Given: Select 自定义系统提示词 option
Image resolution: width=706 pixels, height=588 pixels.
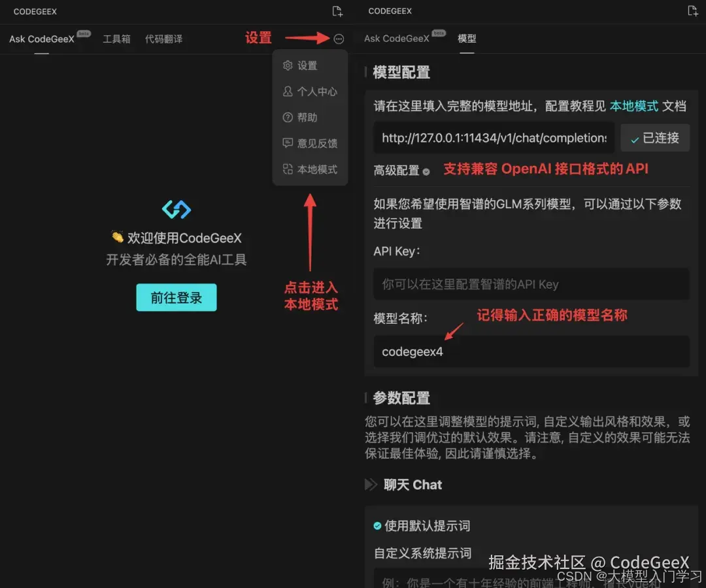Looking at the screenshot, I should (422, 553).
